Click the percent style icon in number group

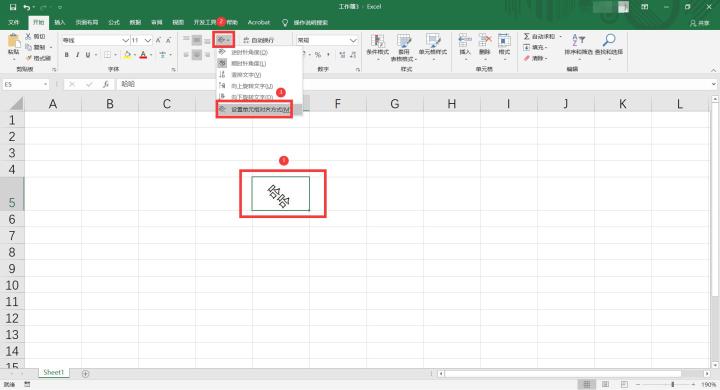point(318,55)
